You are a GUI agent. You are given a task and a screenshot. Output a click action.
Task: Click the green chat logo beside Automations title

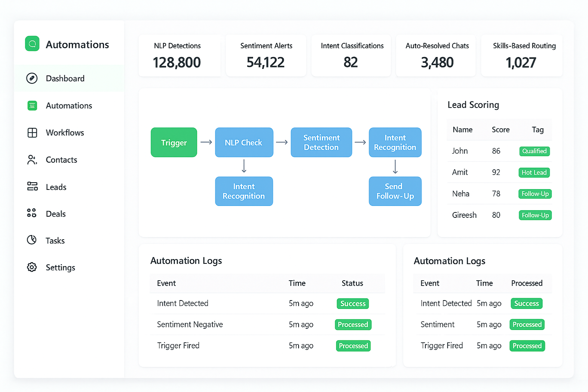click(32, 44)
